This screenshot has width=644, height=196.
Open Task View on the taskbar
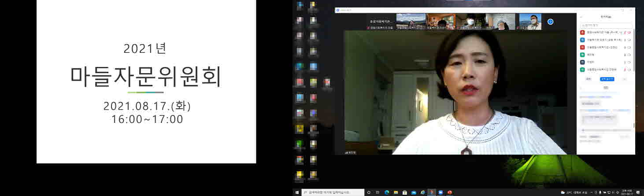[x=378, y=192]
